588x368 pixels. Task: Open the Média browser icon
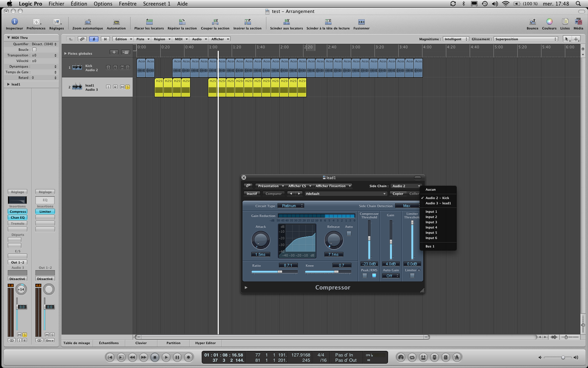click(578, 22)
